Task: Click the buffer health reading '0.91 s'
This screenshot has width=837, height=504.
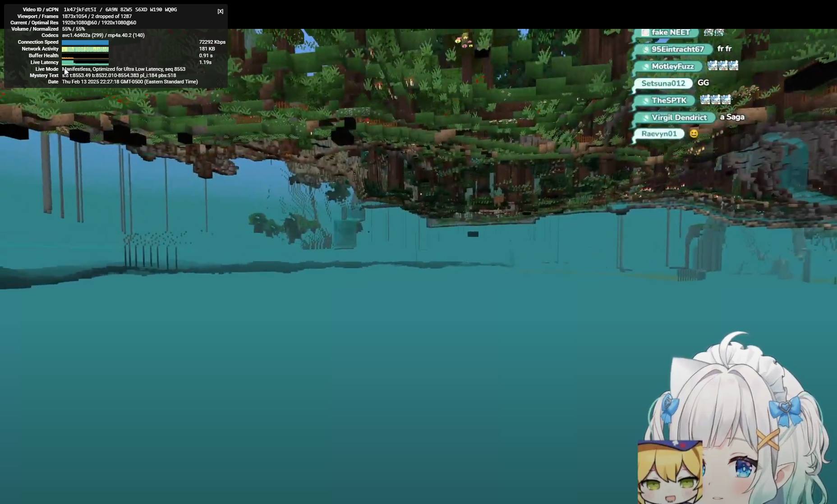Action: tap(206, 55)
